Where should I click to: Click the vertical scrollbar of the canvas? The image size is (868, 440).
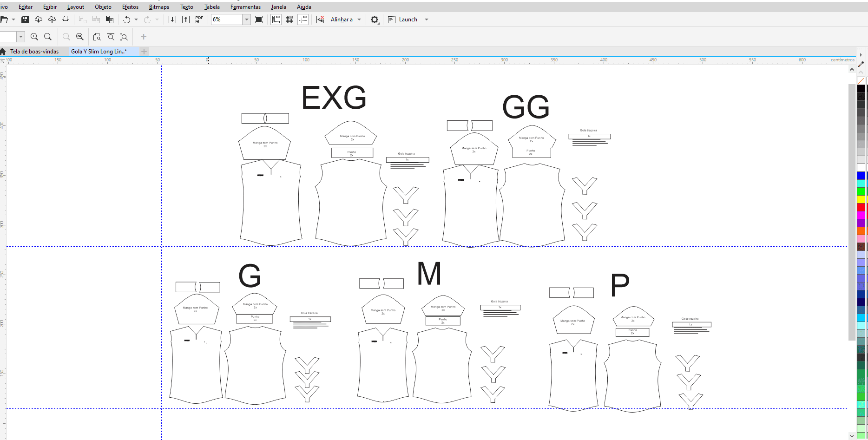852,212
